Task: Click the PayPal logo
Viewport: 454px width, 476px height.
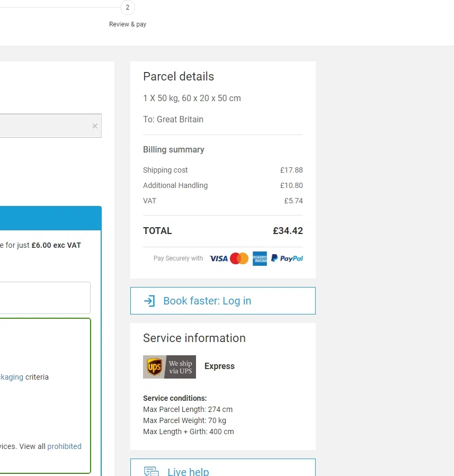Action: tap(287, 258)
